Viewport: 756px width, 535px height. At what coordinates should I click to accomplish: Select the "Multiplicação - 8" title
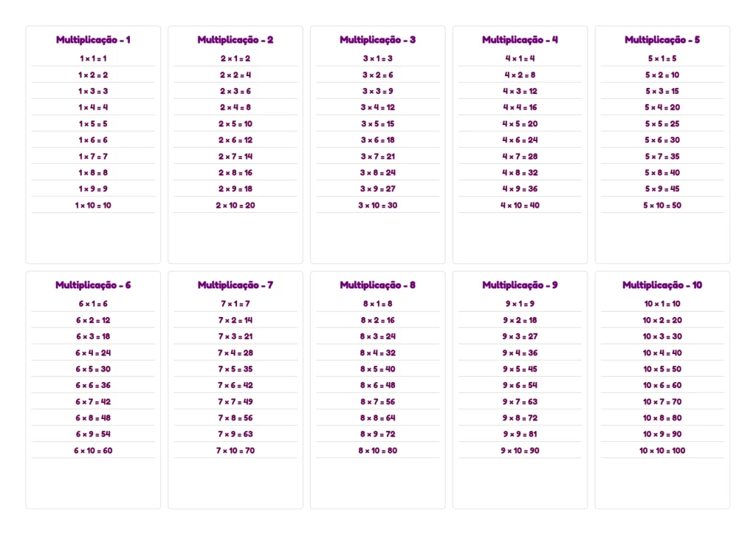(x=378, y=285)
